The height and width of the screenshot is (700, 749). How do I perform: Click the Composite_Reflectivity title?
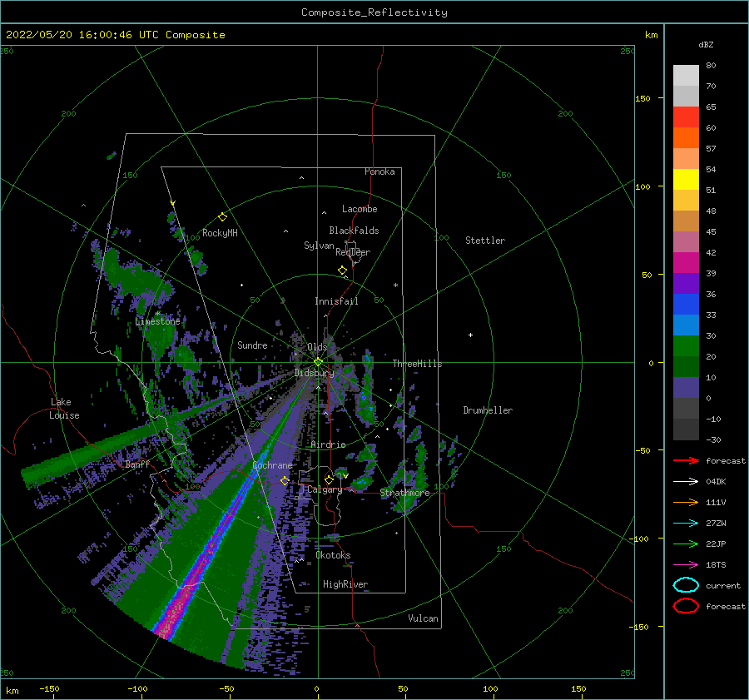374,12
